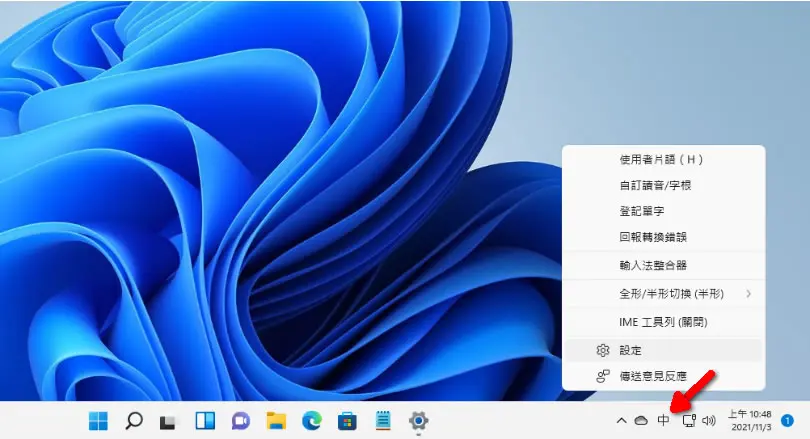Image resolution: width=810 pixels, height=439 pixels.
Task: Choose 使用者片語 (H) menu item
Action: coord(663,160)
